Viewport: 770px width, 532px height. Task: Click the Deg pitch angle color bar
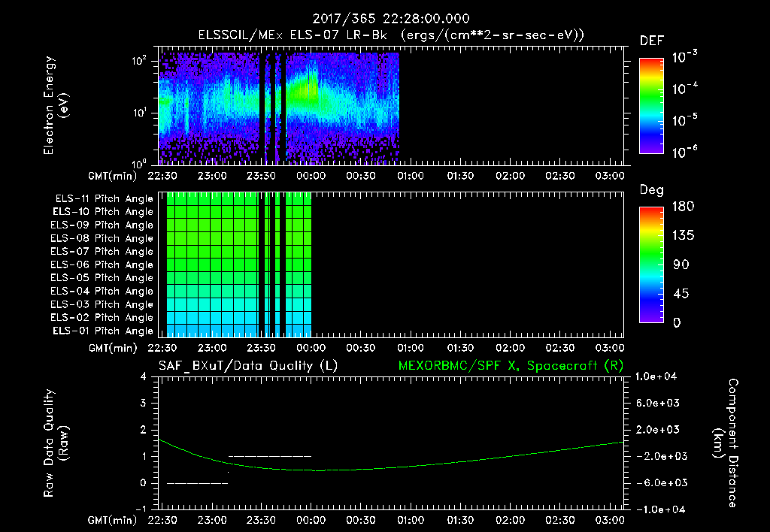point(651,264)
